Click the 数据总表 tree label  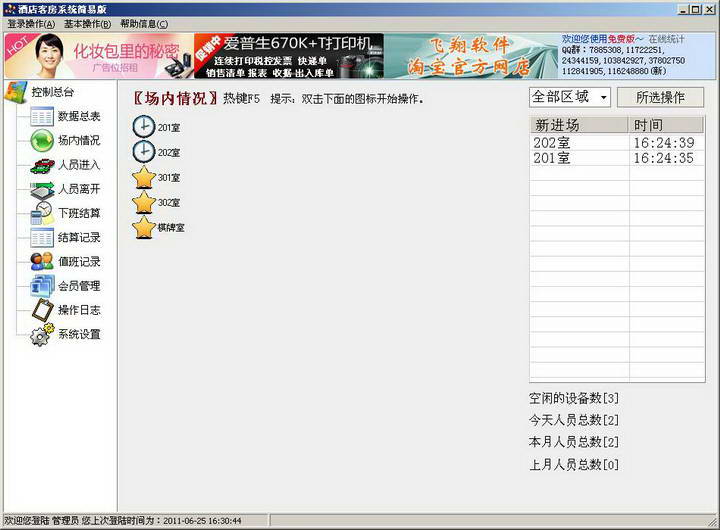coord(79,116)
